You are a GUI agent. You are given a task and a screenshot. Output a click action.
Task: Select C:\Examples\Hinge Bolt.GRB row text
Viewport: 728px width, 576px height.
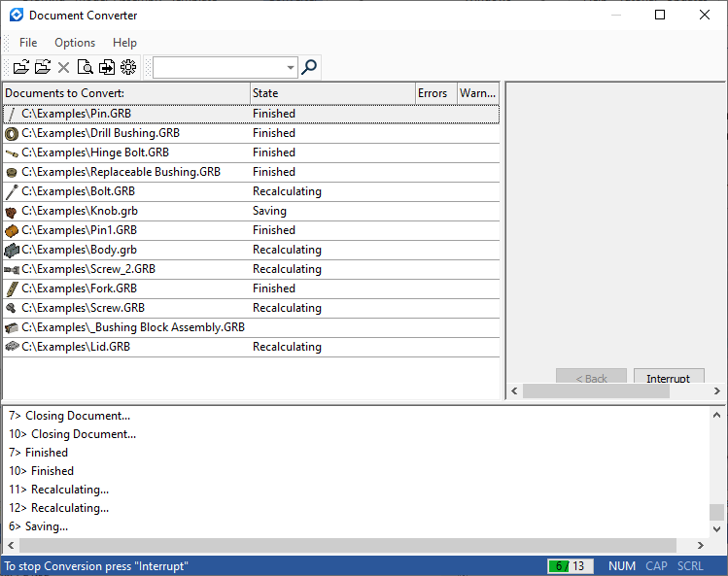pos(95,152)
